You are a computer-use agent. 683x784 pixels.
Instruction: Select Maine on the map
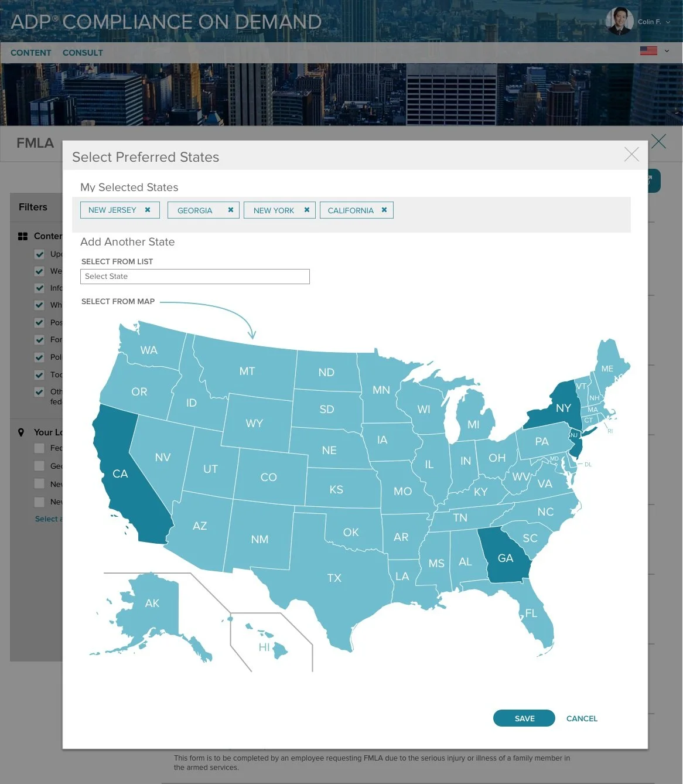tap(607, 369)
